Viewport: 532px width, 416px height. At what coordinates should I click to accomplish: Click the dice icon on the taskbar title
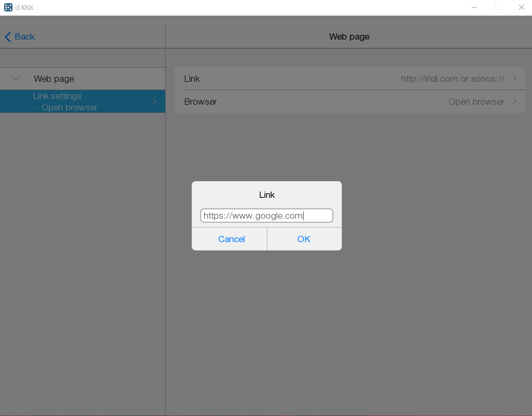pyautogui.click(x=7, y=7)
